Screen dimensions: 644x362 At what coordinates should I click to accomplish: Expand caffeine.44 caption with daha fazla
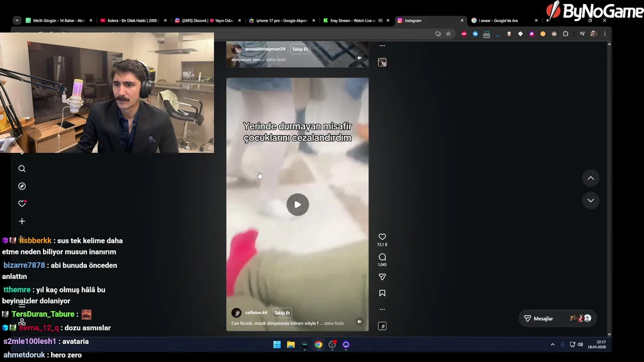click(x=334, y=323)
